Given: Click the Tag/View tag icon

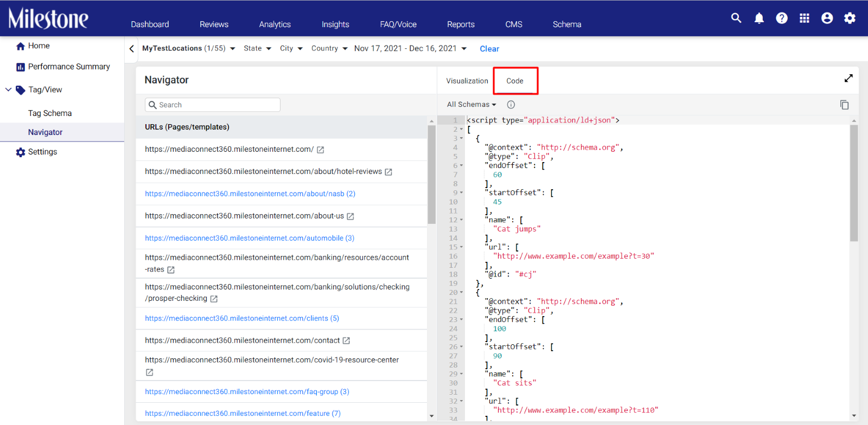Looking at the screenshot, I should click(21, 90).
